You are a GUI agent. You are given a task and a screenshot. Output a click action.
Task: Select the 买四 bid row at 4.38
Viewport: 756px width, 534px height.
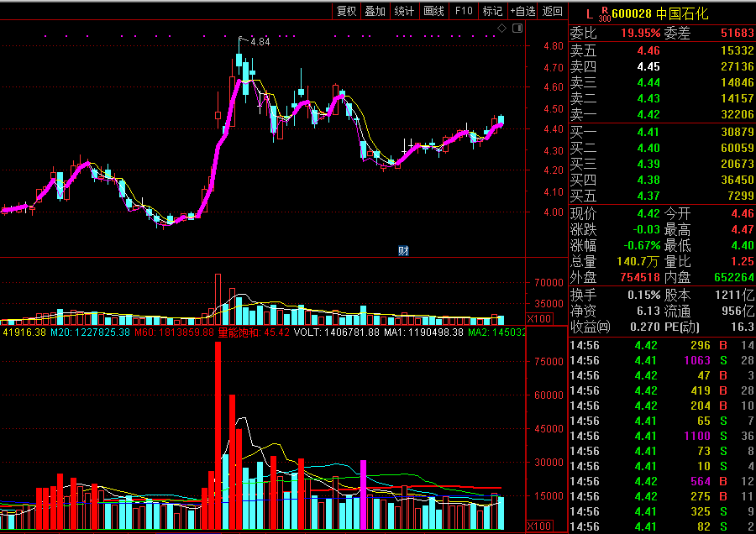(662, 180)
